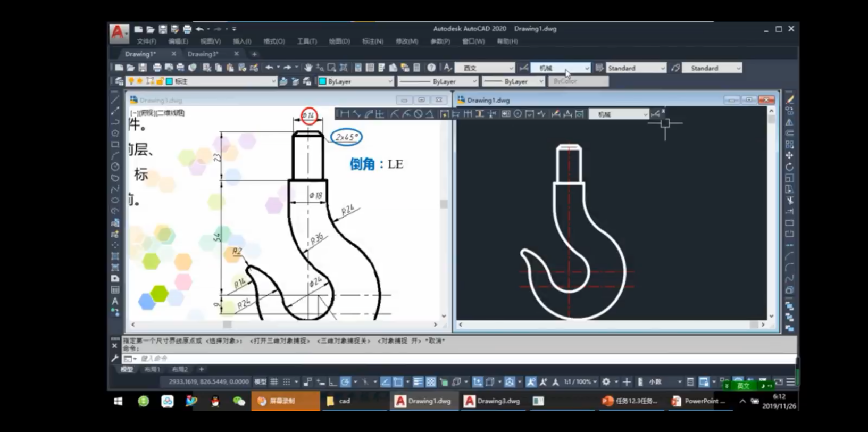Select the Move tool in right toolbar

click(790, 155)
